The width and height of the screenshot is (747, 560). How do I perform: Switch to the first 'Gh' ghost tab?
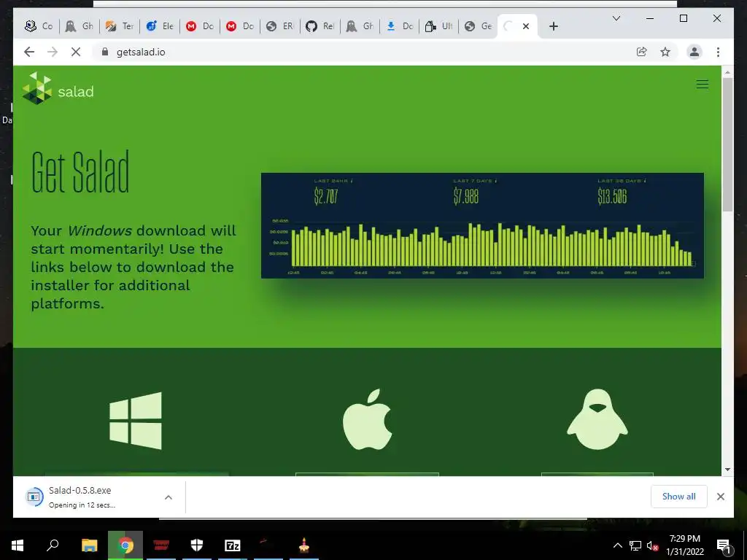tap(80, 26)
